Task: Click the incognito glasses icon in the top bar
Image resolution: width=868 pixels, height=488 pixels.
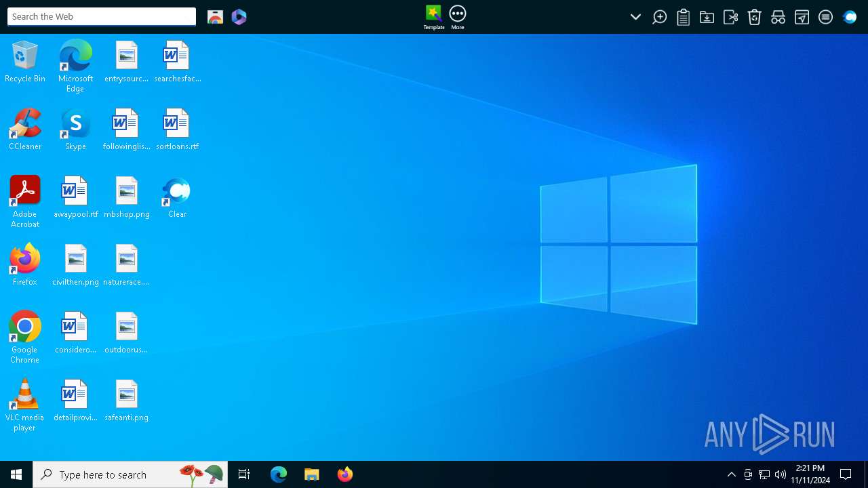Action: pyautogui.click(x=778, y=17)
